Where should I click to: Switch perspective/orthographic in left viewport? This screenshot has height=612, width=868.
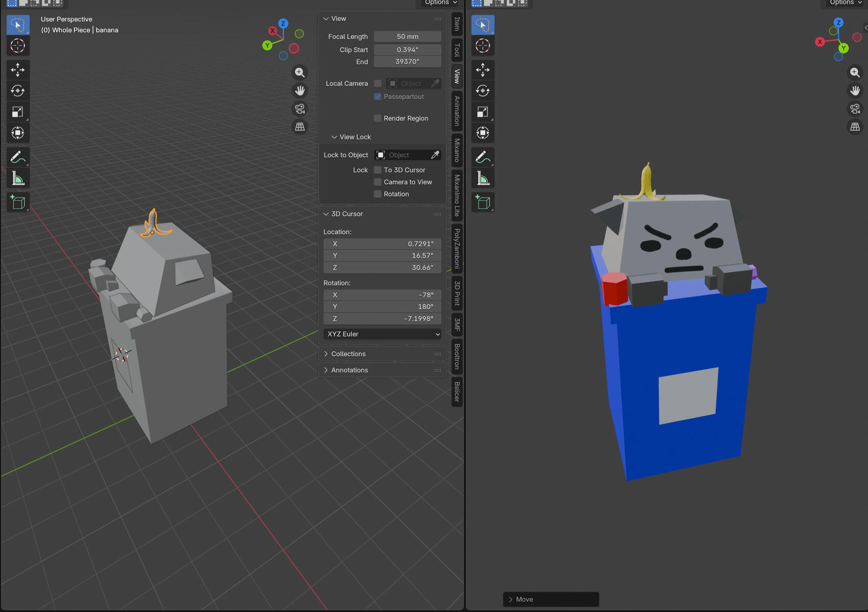coord(300,126)
